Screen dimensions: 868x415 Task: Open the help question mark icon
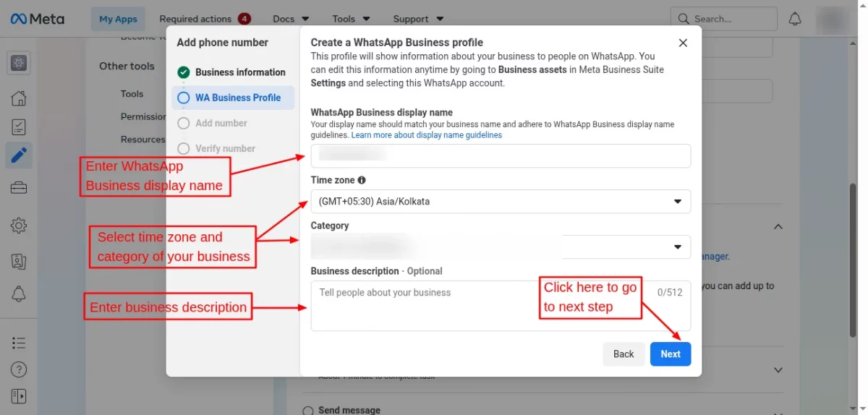pyautogui.click(x=19, y=369)
